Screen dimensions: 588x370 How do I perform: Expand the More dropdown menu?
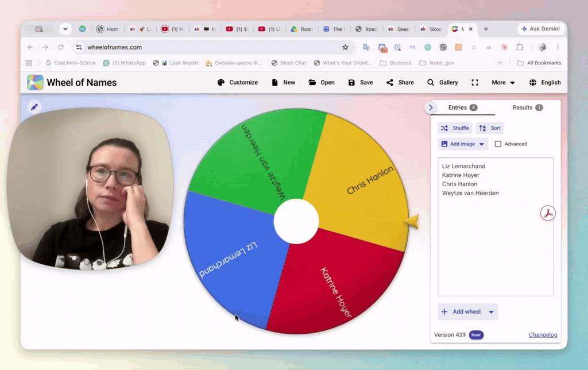click(x=503, y=83)
